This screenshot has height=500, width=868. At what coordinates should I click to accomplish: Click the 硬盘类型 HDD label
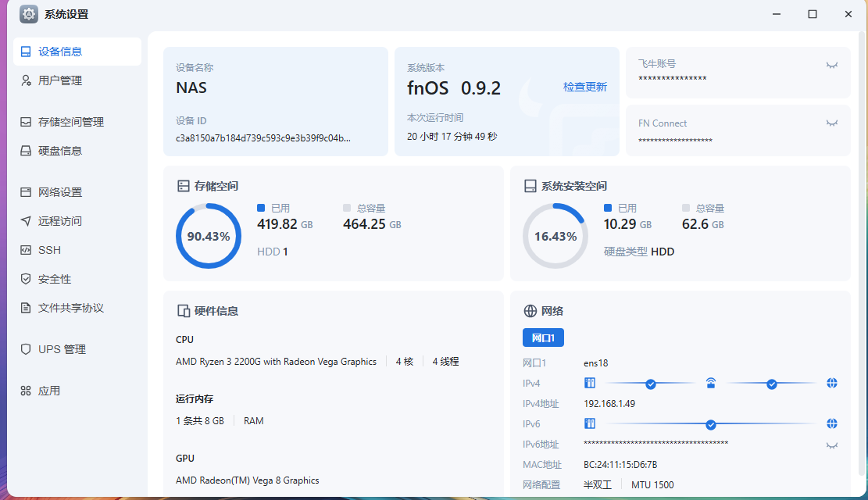point(639,252)
